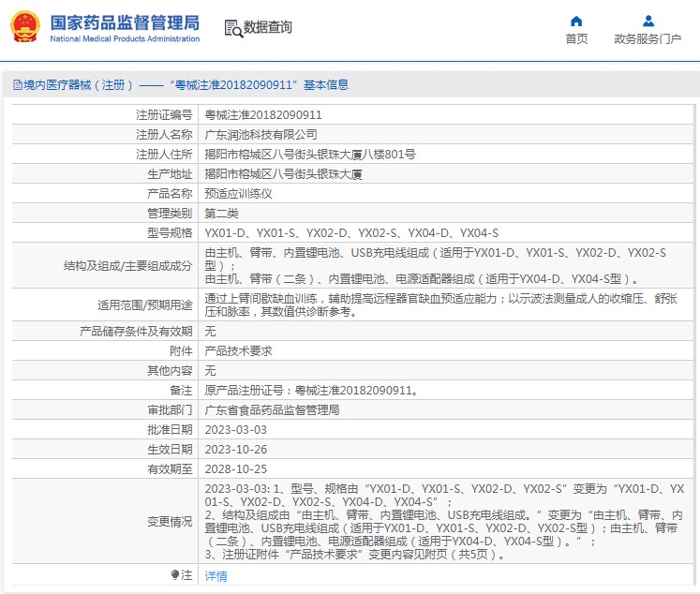700x594 pixels.
Task: Click the national emblem logo
Action: coord(25,27)
